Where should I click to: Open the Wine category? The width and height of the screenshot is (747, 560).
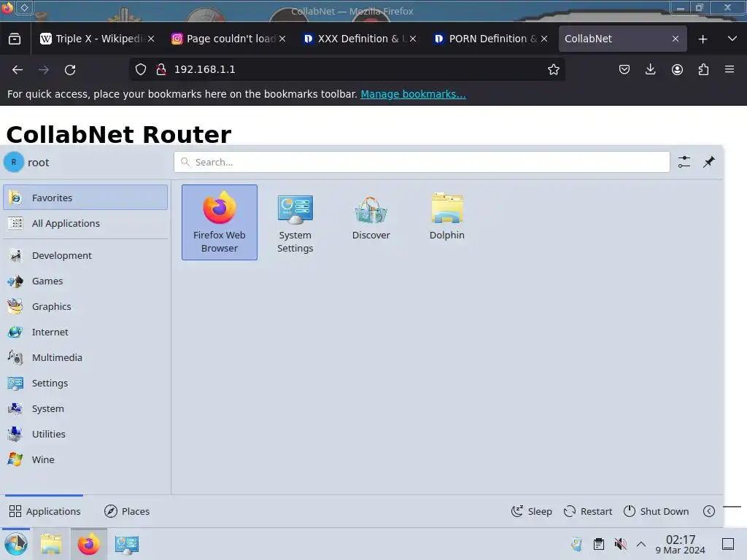85,459
